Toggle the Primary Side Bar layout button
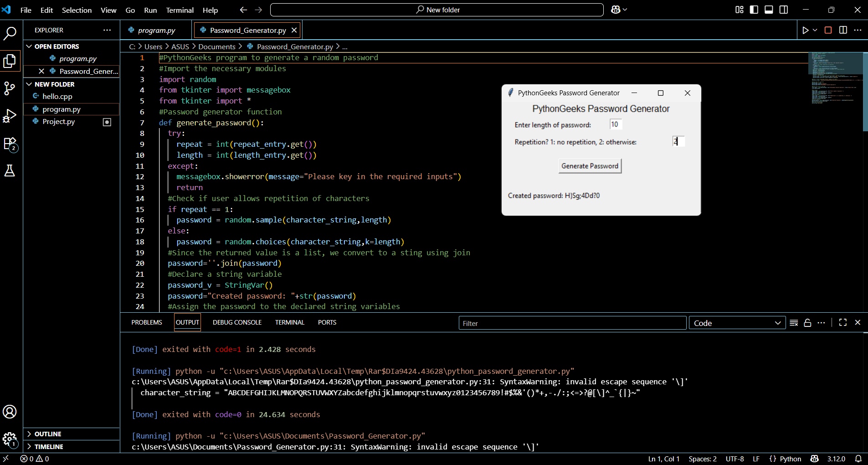 pos(754,10)
